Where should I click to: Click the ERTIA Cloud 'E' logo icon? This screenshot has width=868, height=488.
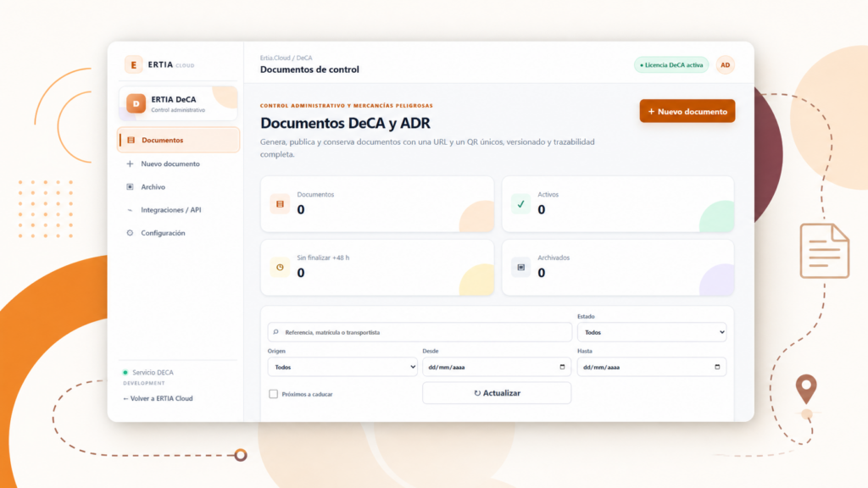pyautogui.click(x=133, y=64)
